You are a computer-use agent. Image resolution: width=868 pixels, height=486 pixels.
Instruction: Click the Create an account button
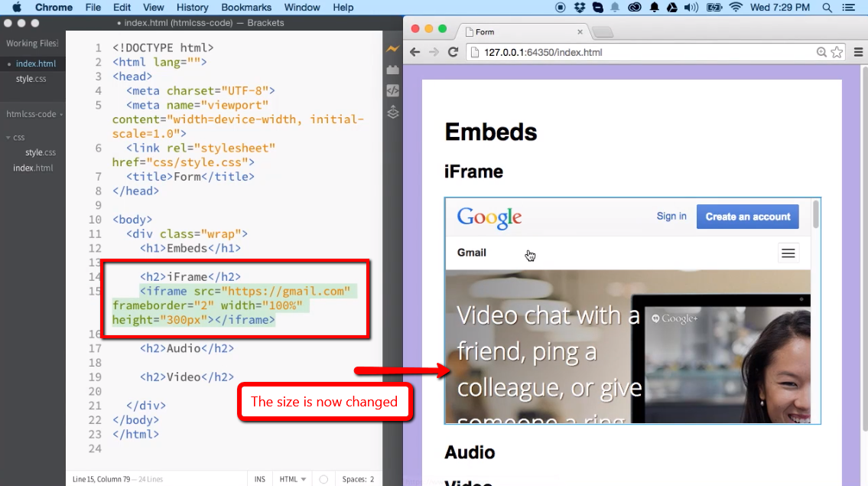(747, 217)
